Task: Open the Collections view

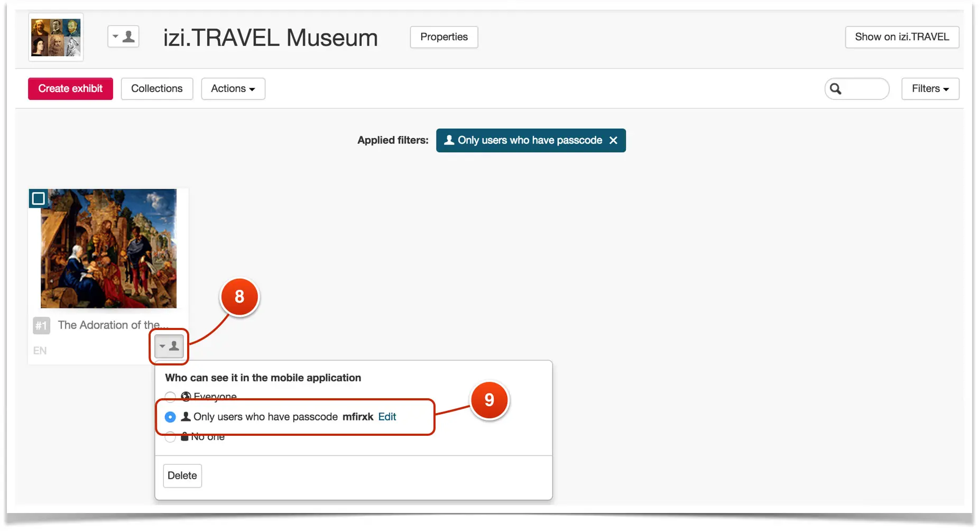Action: tap(157, 89)
